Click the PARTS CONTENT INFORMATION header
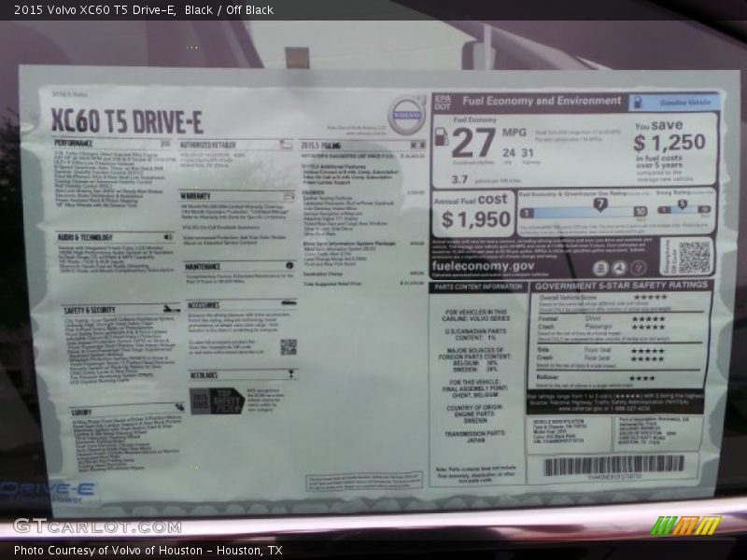This screenshot has height=560, width=747. pos(478,287)
